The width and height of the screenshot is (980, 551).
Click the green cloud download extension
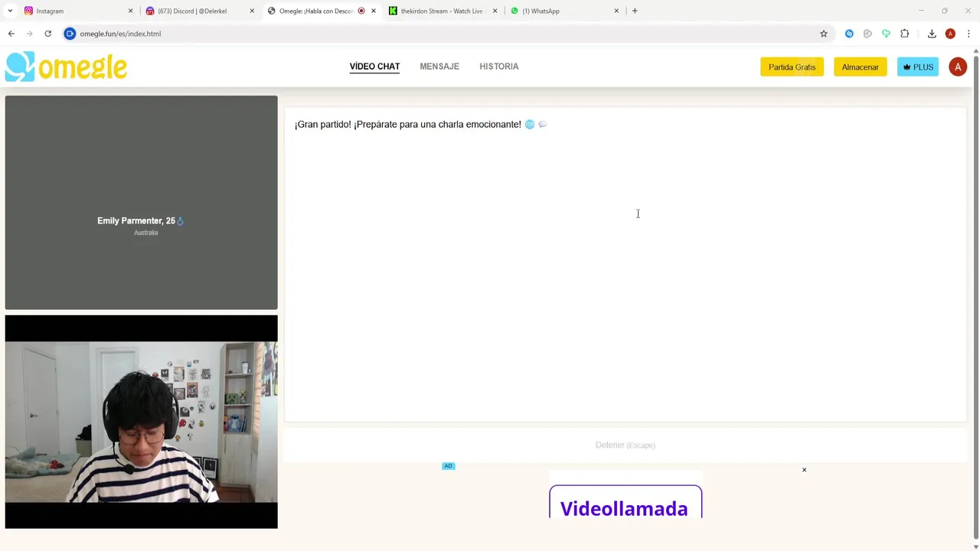(886, 34)
